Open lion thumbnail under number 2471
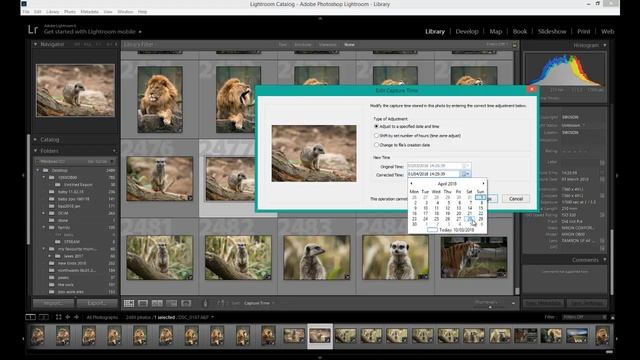 [160, 99]
